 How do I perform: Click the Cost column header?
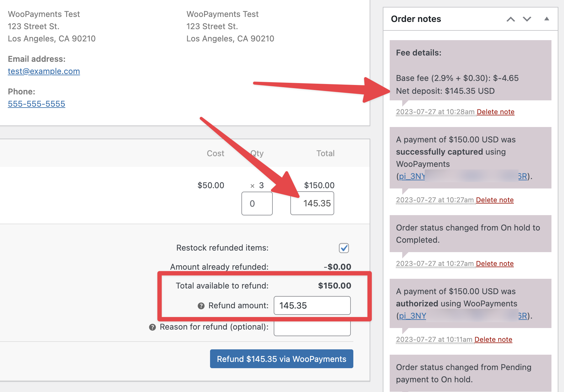(x=215, y=153)
